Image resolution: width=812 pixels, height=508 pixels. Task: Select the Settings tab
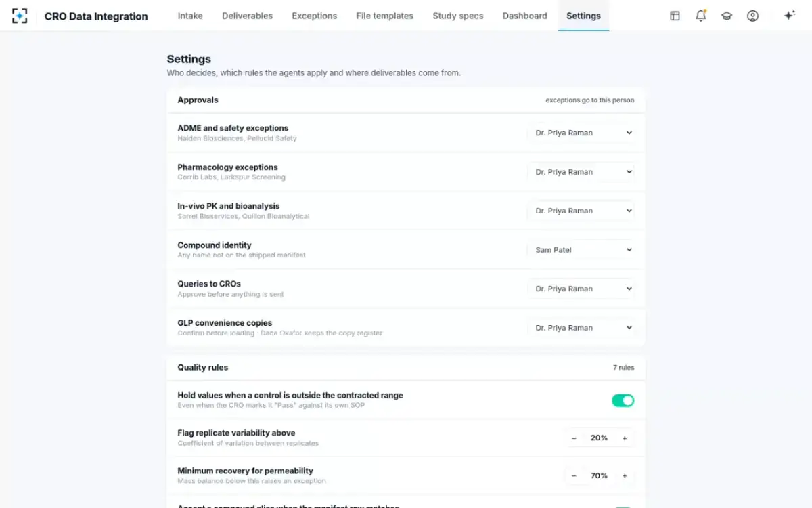[583, 16]
